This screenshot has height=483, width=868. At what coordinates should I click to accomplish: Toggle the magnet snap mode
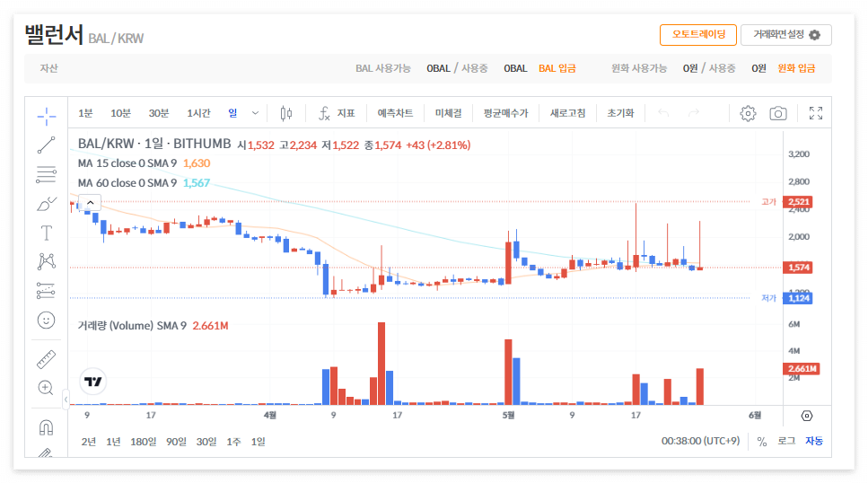pos(47,427)
